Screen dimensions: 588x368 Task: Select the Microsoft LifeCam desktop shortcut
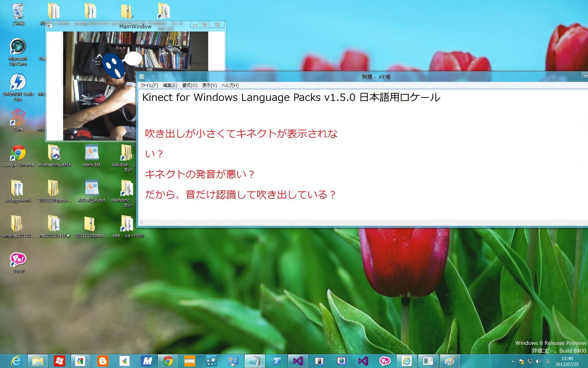pos(18,52)
